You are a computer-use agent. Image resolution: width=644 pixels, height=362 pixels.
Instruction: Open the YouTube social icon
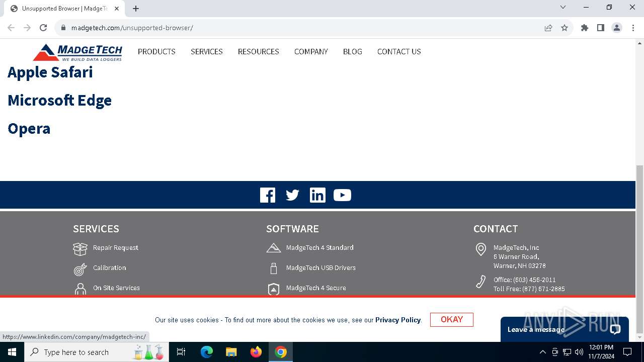(342, 195)
